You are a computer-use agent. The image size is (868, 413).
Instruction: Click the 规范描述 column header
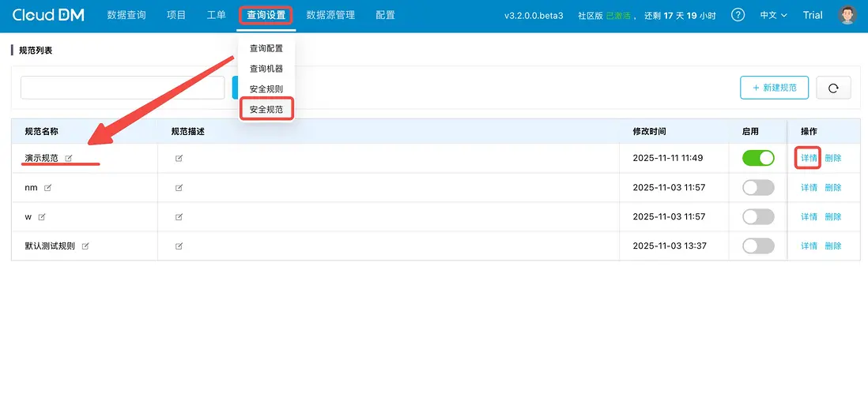click(x=188, y=132)
